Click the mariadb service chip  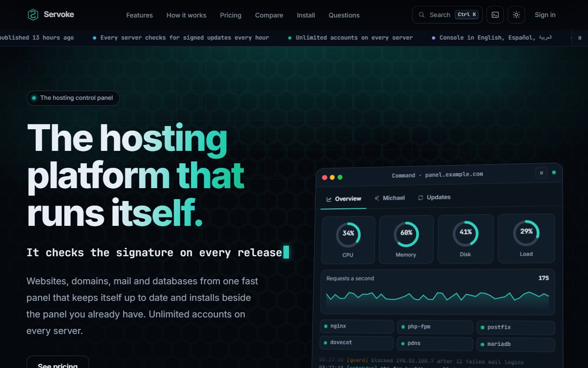point(515,345)
